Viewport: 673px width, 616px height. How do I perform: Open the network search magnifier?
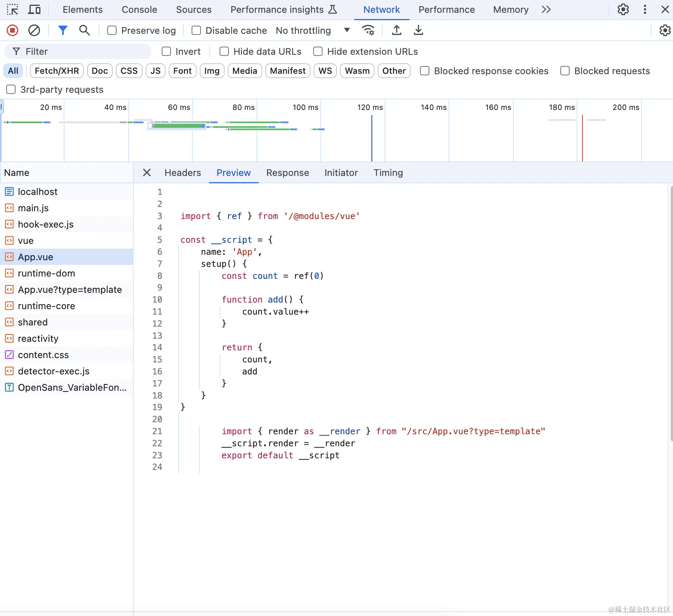(84, 30)
